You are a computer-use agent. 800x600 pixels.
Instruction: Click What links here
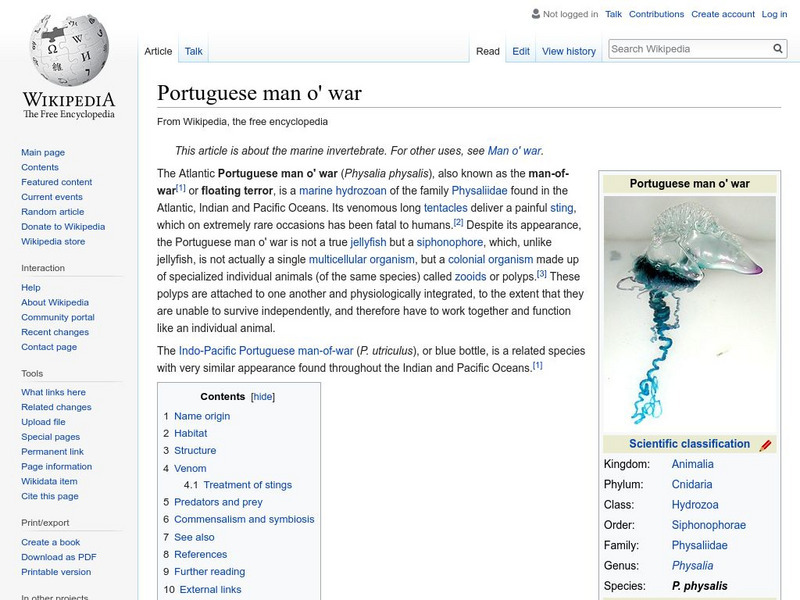53,392
